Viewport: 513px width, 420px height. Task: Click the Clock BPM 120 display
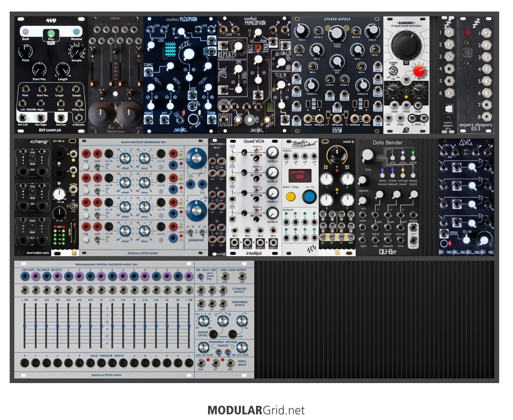click(x=299, y=175)
